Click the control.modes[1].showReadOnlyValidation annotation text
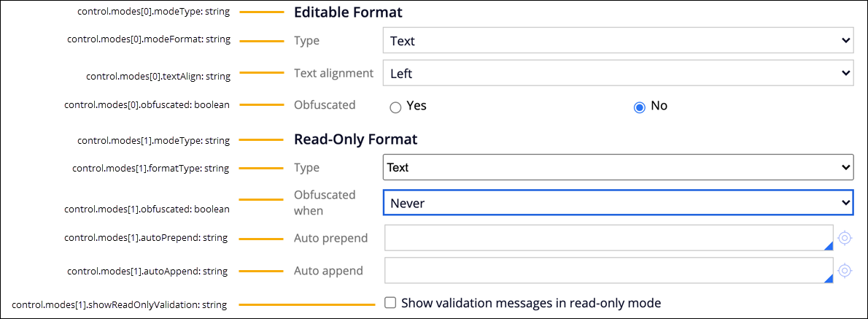The width and height of the screenshot is (868, 319). pos(120,304)
